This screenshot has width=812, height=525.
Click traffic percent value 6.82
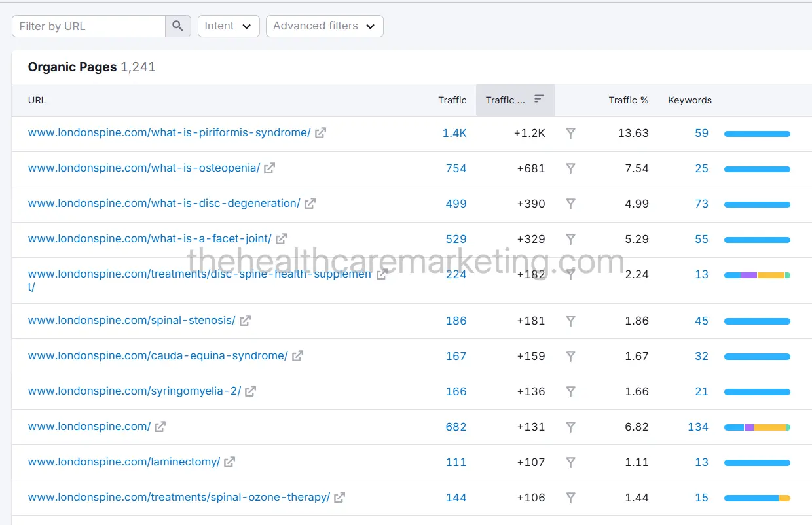[637, 427]
